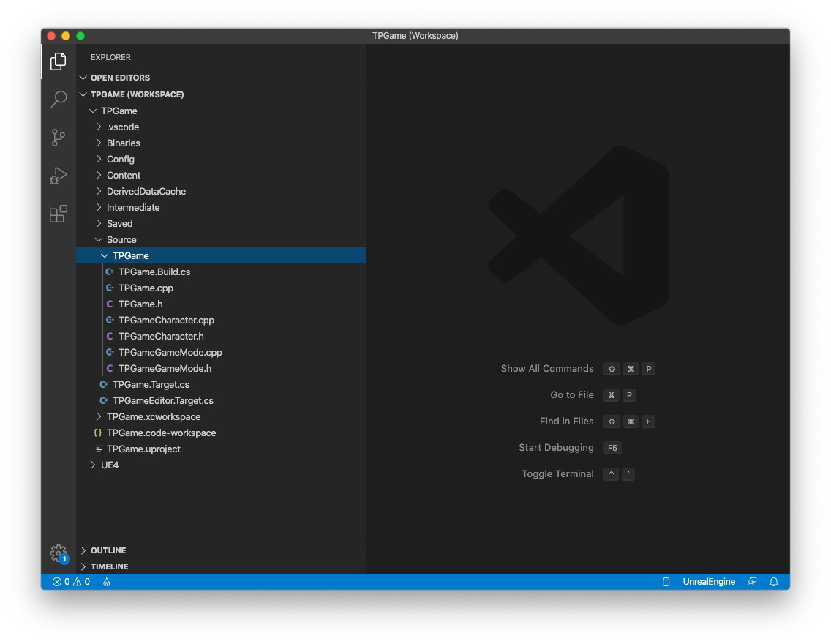Open TPGameCharacter.cpp file

(221, 320)
